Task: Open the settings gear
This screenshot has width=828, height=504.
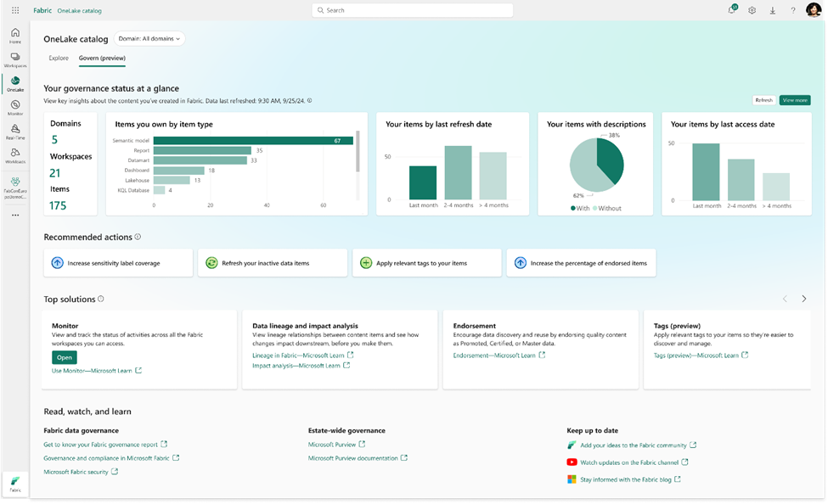Action: tap(752, 10)
